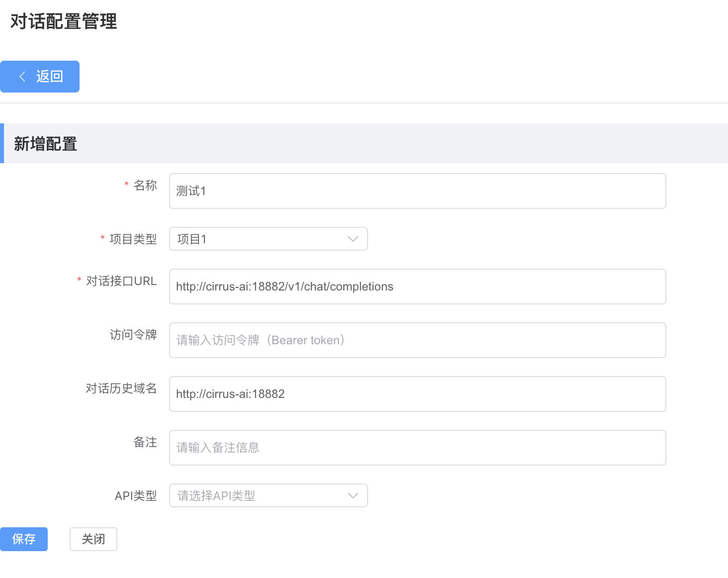
Task: Click the 访问令牌 Bearer token field
Action: pyautogui.click(x=417, y=340)
